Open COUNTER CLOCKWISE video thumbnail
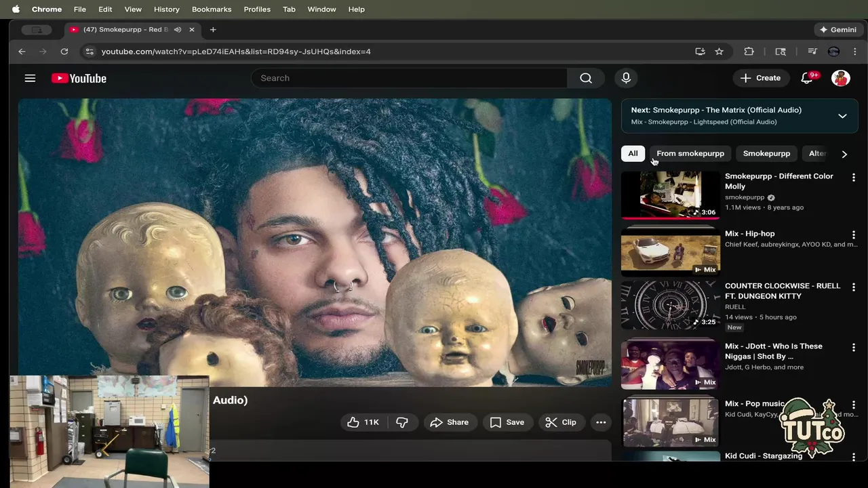The image size is (868, 488). click(671, 305)
